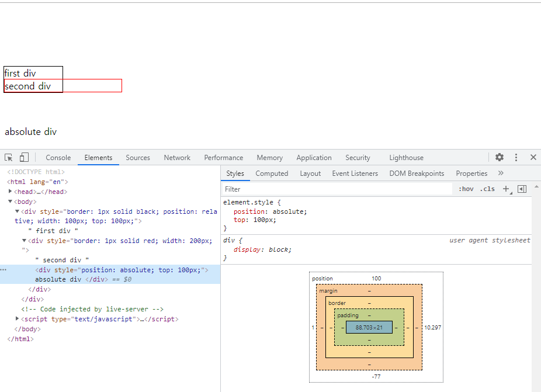
Task: Switch to the Console tab
Action: pyautogui.click(x=58, y=158)
